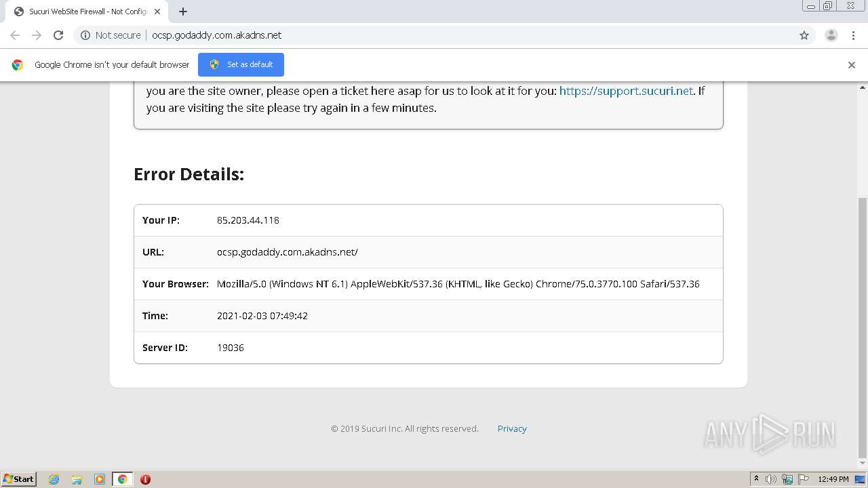The image size is (868, 488).
Task: Select the Sucuri WebSite Firewall tab
Action: coord(86,12)
